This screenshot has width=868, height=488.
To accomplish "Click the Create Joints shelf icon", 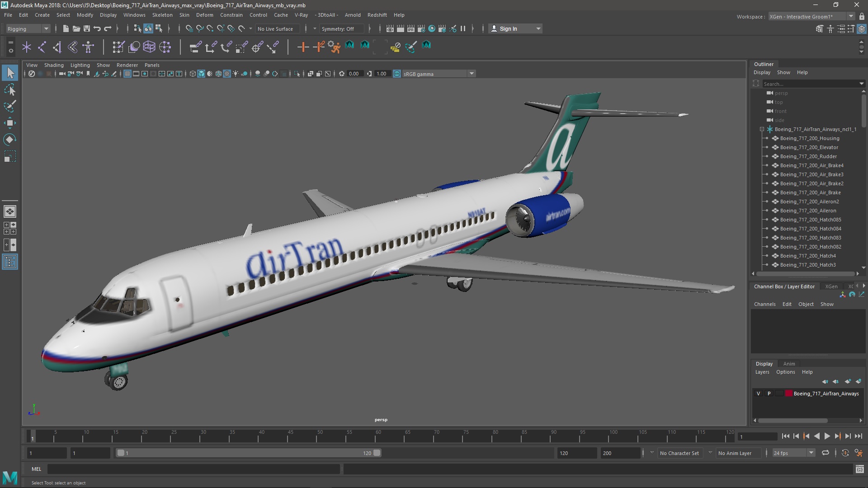I will click(42, 47).
